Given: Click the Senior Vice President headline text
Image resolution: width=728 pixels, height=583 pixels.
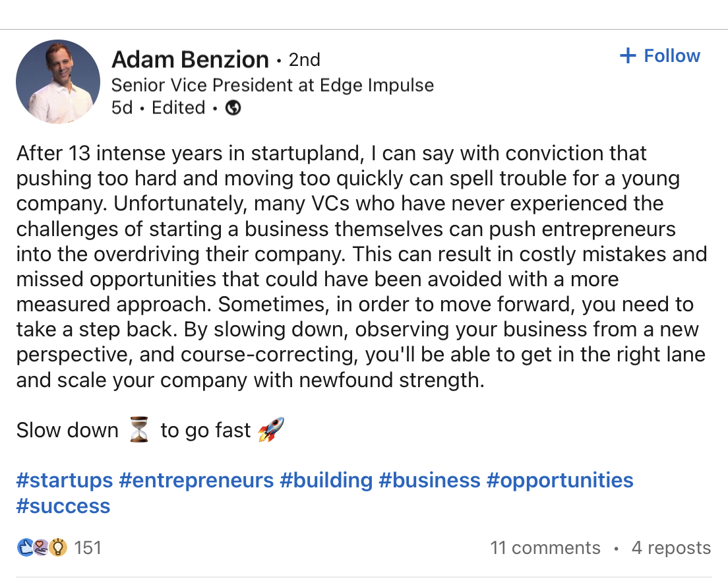Looking at the screenshot, I should tap(272, 86).
